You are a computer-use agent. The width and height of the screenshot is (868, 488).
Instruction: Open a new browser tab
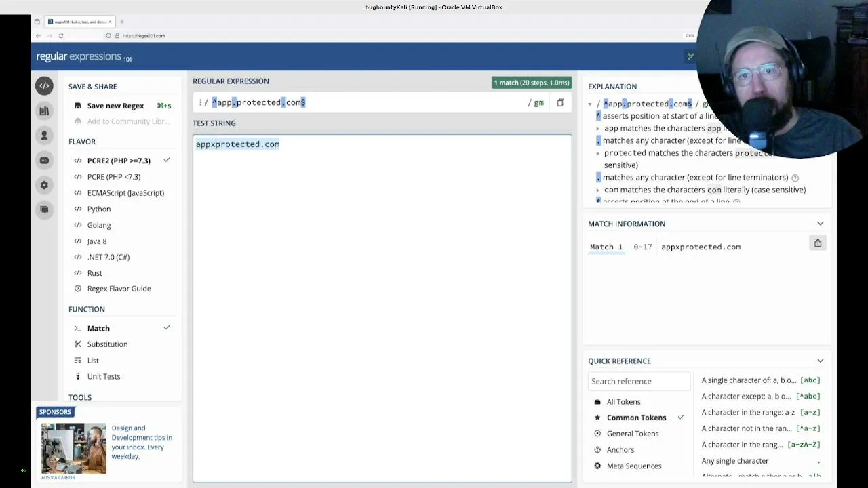pos(122,22)
